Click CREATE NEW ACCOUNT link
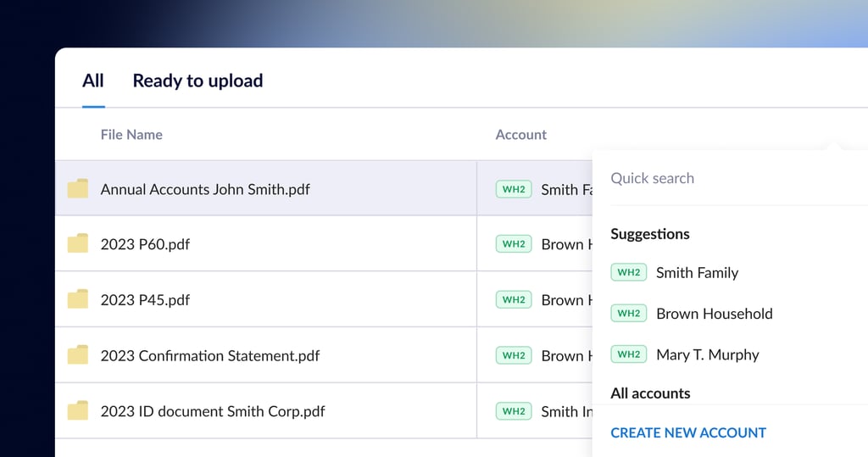Viewport: 868px width, 457px height. pos(687,432)
